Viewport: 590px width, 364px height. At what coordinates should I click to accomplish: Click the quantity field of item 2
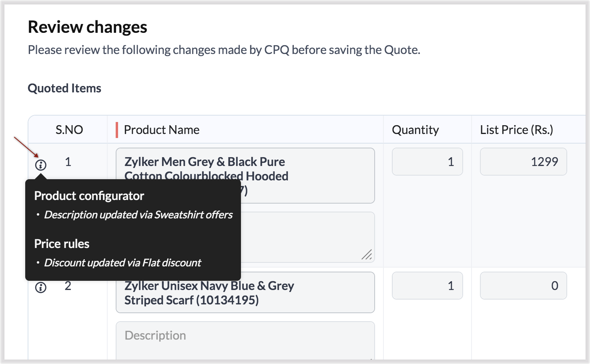(427, 286)
